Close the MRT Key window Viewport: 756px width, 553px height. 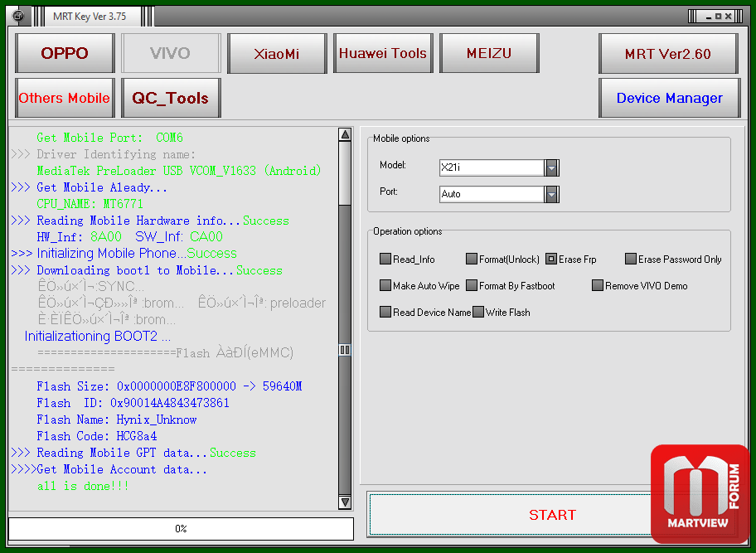pyautogui.click(x=729, y=16)
